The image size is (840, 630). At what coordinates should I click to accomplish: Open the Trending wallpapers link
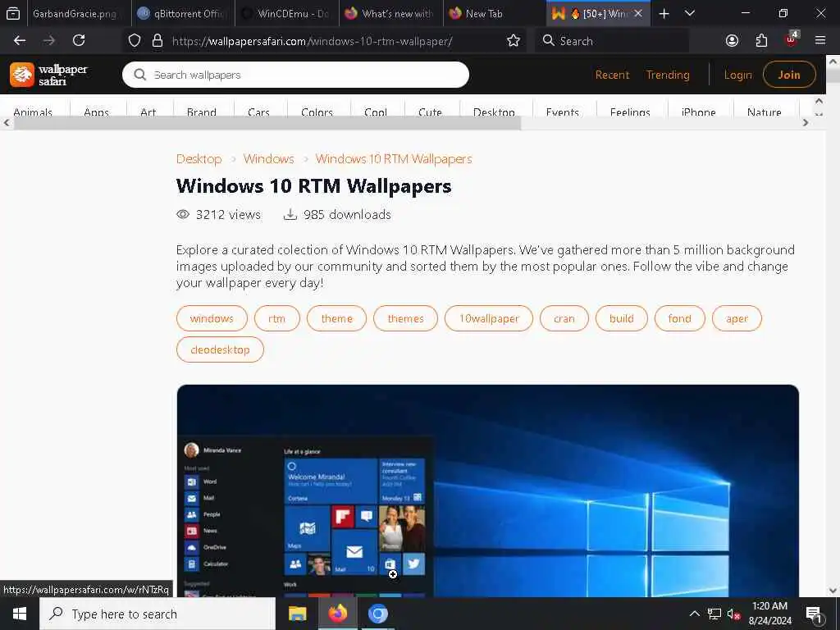(x=668, y=75)
